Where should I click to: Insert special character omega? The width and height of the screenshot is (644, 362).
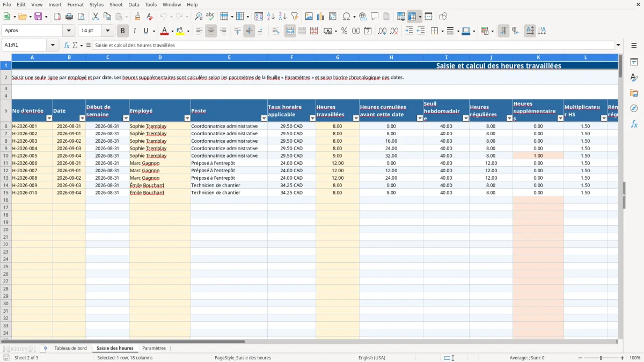pos(347,17)
